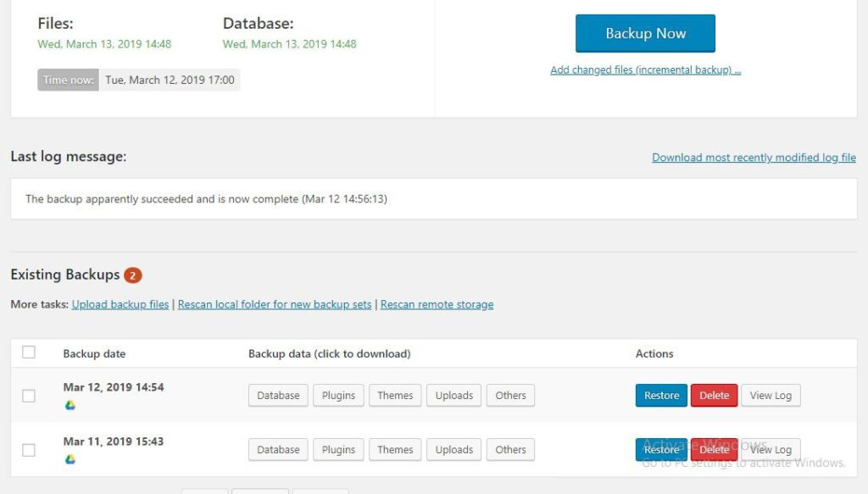Restore the Mar 11, 2019 backup

pos(661,450)
